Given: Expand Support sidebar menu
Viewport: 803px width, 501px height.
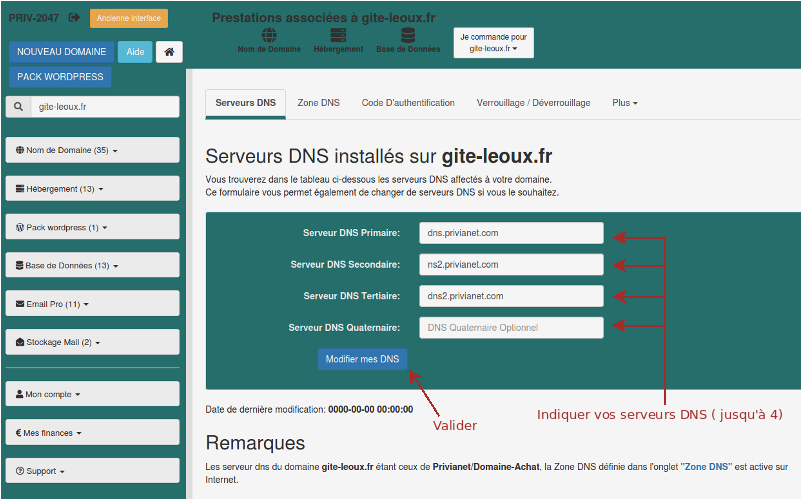Looking at the screenshot, I should [93, 471].
